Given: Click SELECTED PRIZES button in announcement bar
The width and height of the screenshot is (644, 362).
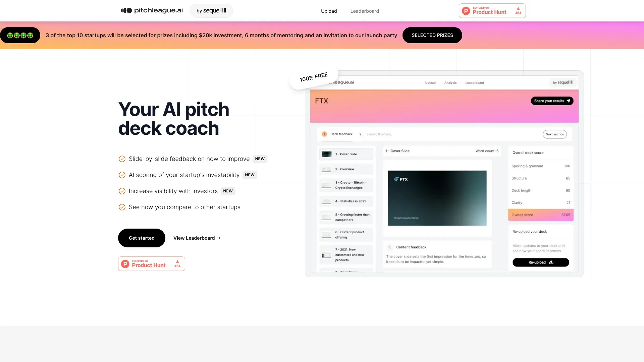Looking at the screenshot, I should (432, 35).
